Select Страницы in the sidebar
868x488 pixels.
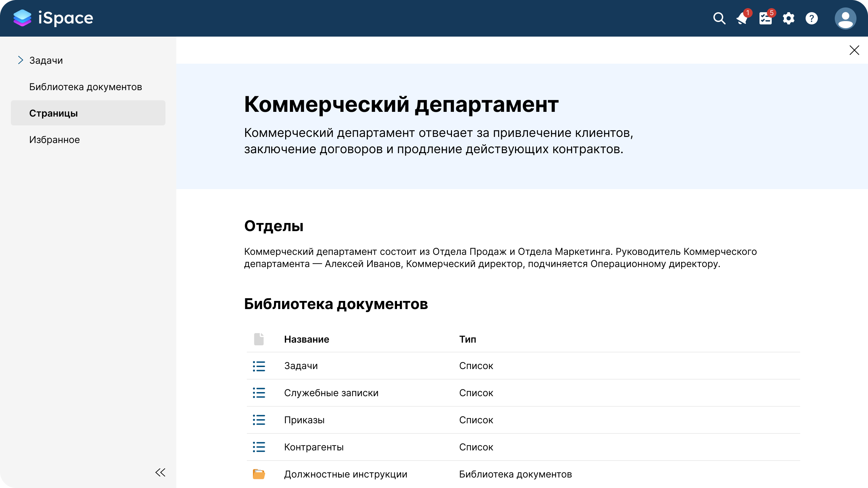pos(54,113)
